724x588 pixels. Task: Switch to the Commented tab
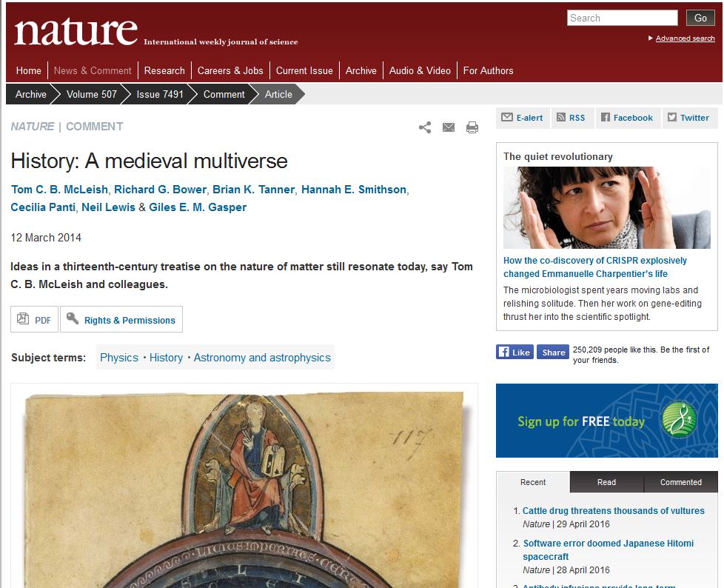[680, 482]
